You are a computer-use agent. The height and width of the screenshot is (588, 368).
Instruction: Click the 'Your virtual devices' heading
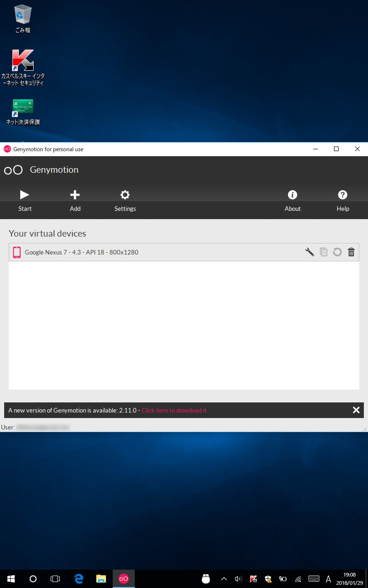click(47, 233)
